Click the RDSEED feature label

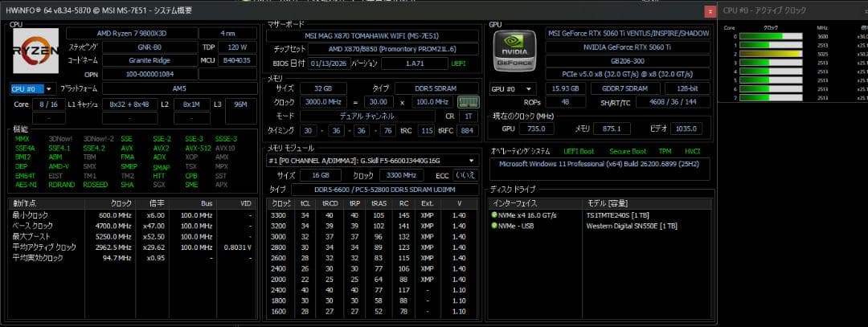tap(95, 185)
